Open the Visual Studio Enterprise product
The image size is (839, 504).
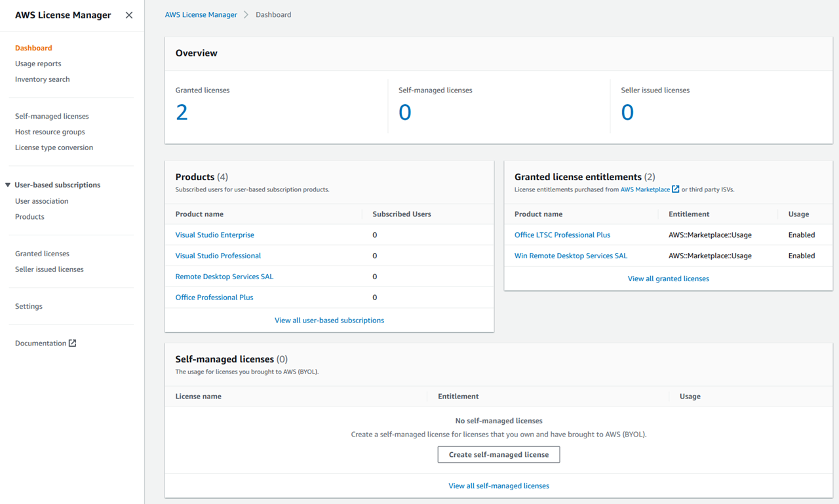216,234
